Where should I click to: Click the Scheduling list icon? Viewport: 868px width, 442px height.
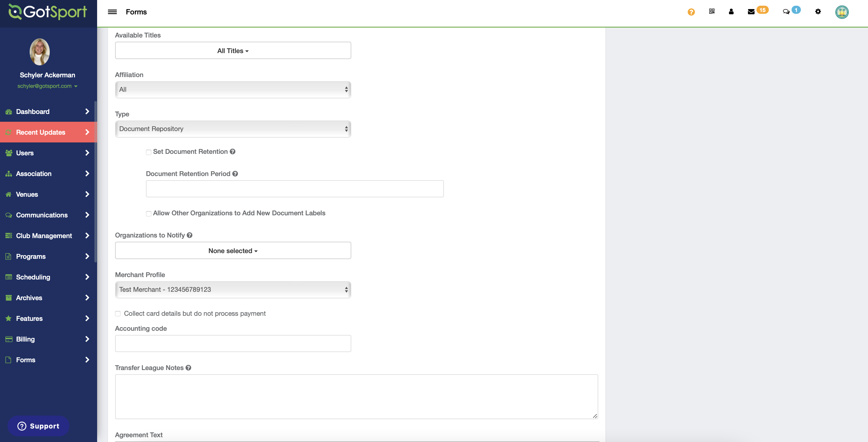9,277
